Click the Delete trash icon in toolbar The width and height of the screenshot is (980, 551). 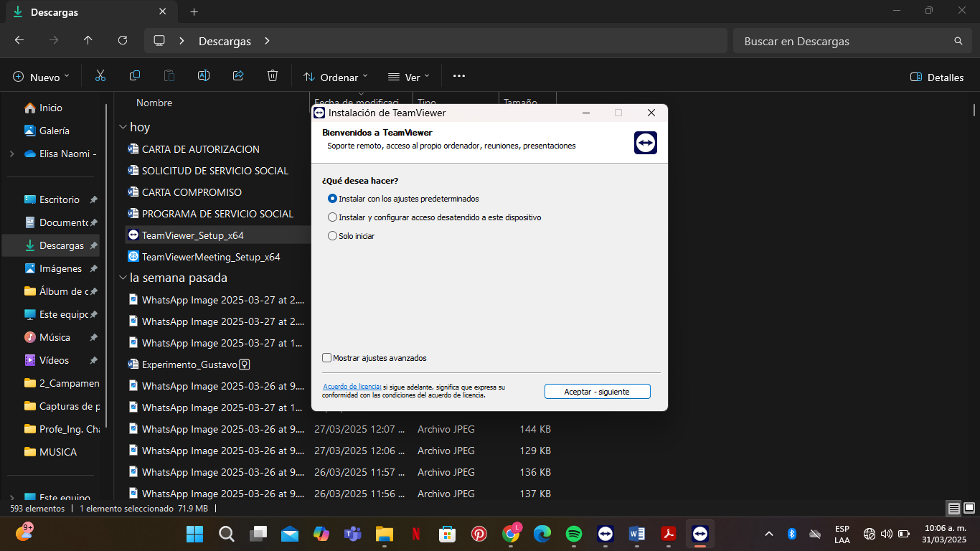(273, 76)
